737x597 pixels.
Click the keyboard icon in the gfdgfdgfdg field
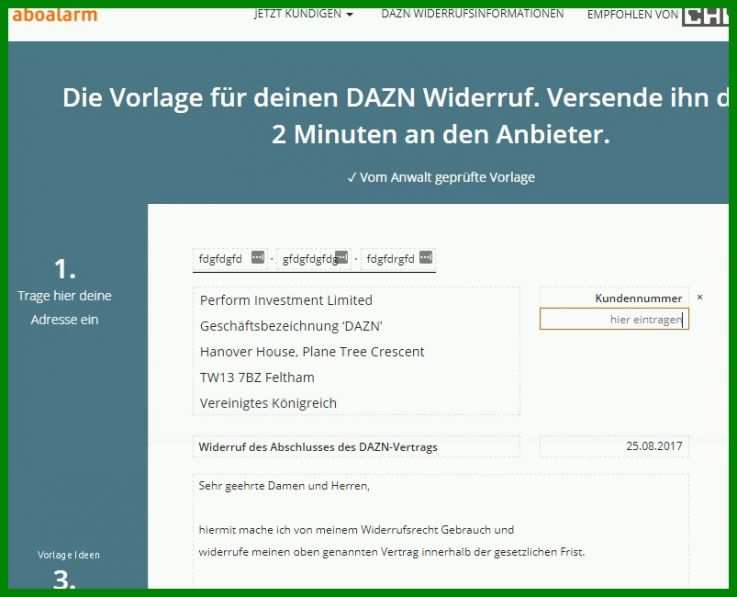(342, 257)
